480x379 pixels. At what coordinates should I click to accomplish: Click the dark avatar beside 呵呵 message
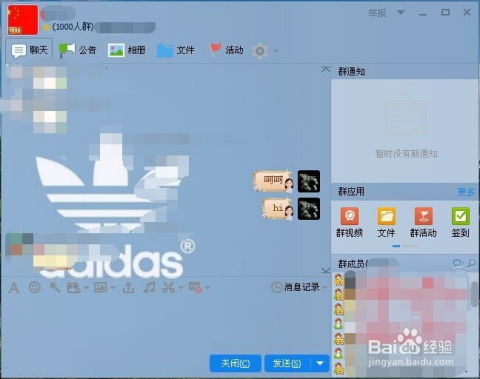pyautogui.click(x=309, y=181)
